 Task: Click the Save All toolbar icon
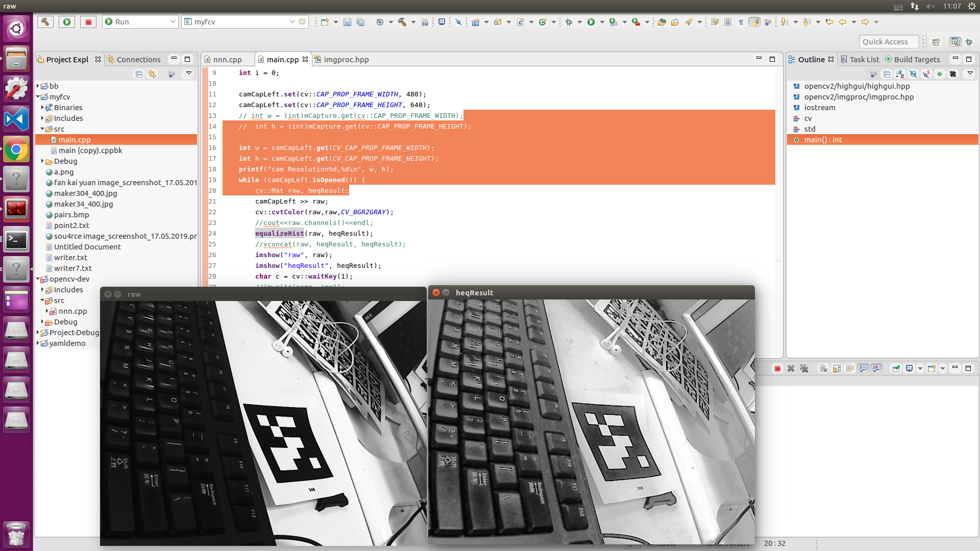[361, 21]
